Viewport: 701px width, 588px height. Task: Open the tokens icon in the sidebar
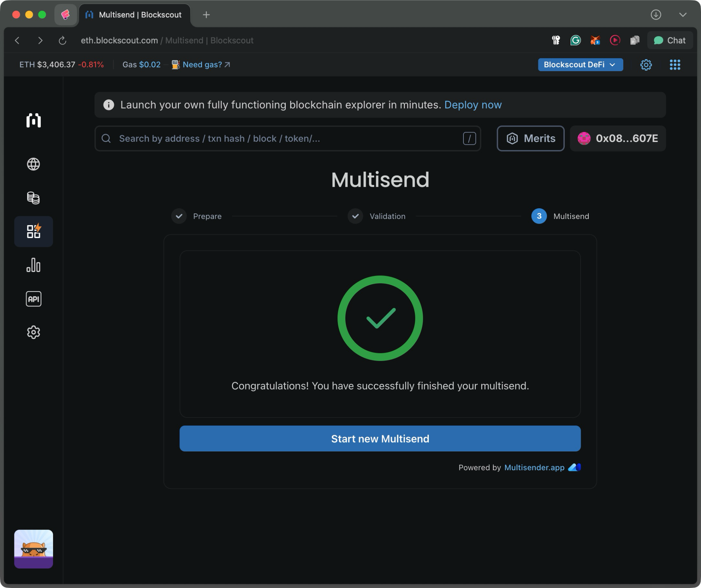(33, 198)
